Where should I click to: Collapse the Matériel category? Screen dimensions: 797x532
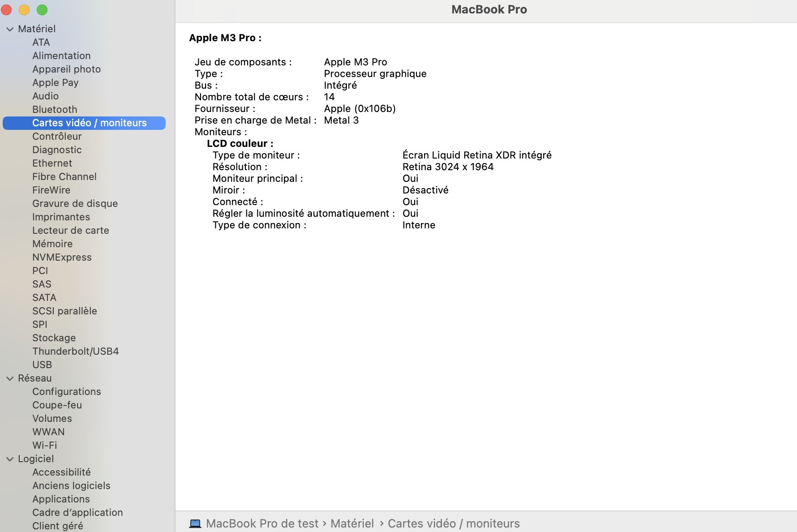point(9,28)
